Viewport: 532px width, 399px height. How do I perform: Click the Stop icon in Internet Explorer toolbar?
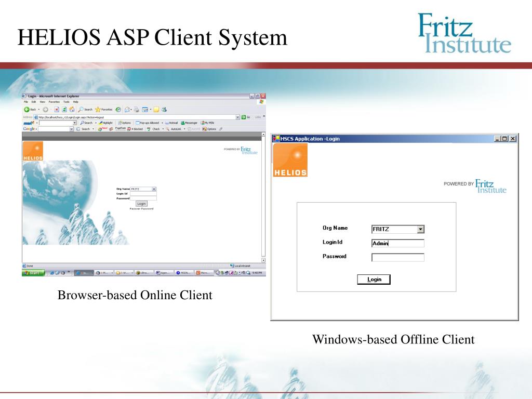coord(57,110)
